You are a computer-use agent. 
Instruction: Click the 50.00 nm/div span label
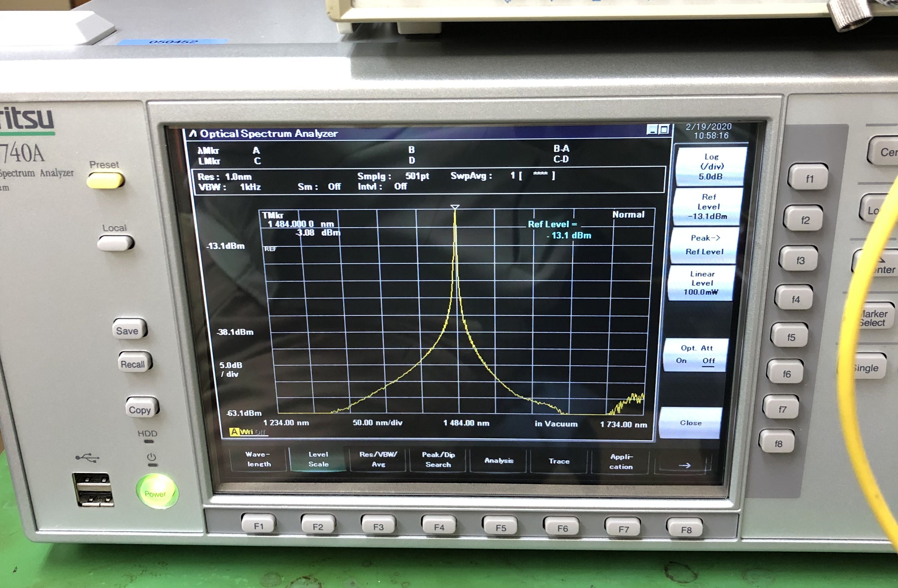point(377,423)
